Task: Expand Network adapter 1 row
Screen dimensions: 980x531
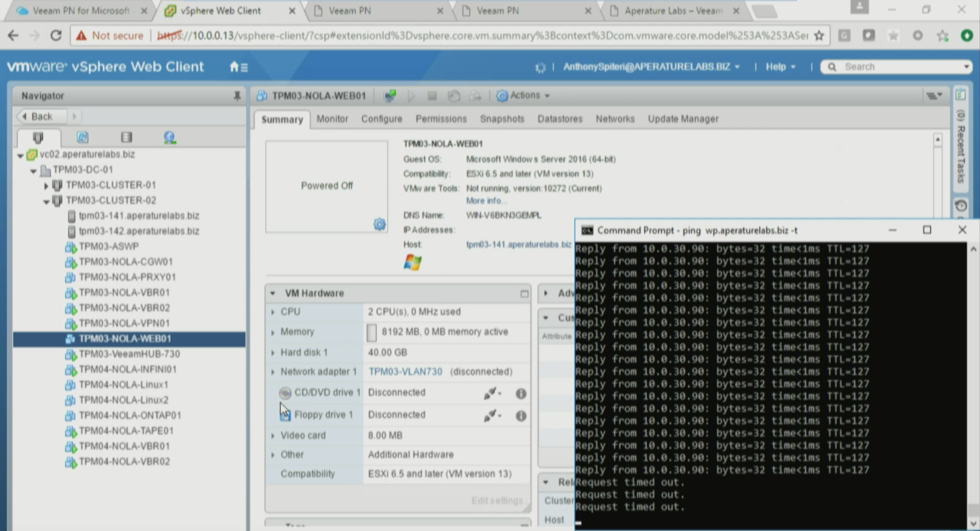Action: click(273, 372)
